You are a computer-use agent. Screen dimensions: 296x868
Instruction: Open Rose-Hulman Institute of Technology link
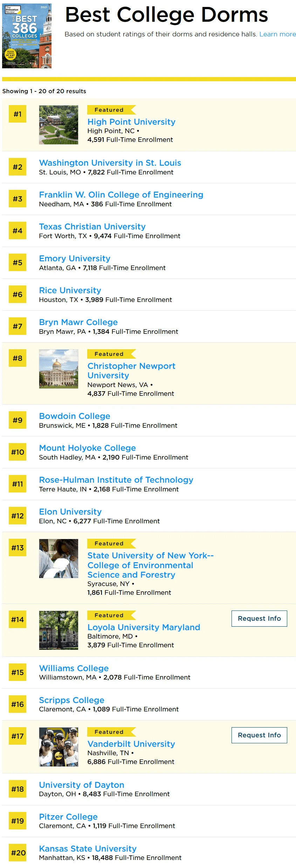point(116,480)
